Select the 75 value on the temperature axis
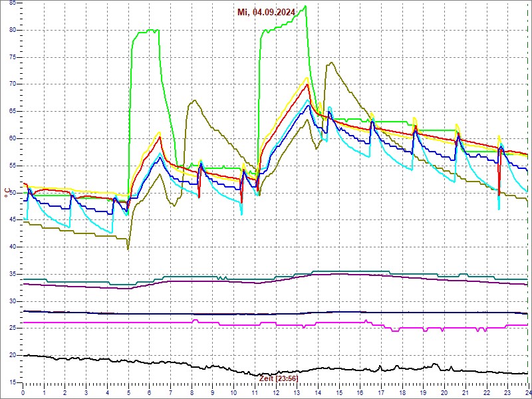This screenshot has height=399, width=532. pos(12,57)
